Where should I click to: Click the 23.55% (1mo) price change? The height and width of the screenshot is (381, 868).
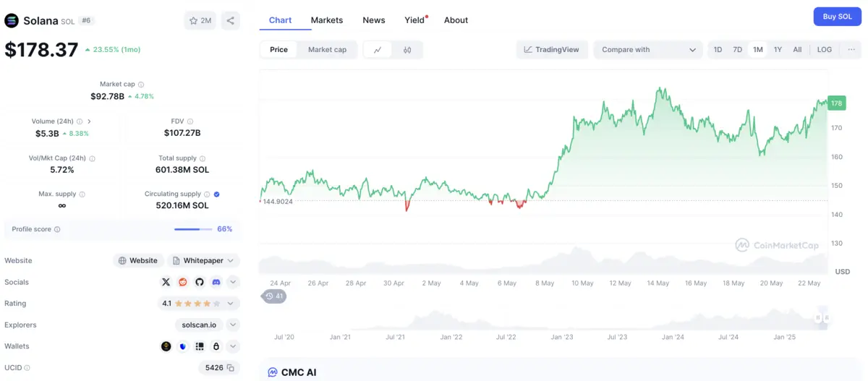click(x=116, y=50)
